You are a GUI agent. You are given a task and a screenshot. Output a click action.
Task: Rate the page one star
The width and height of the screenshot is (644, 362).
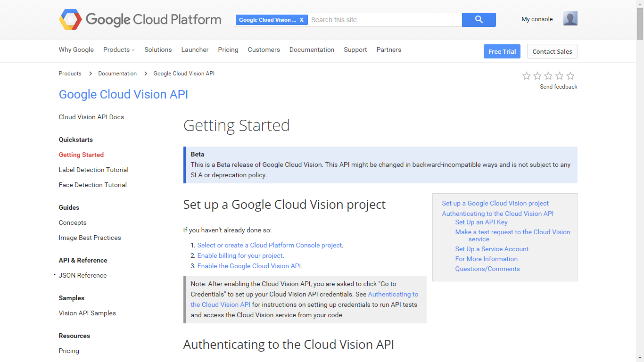coord(527,76)
